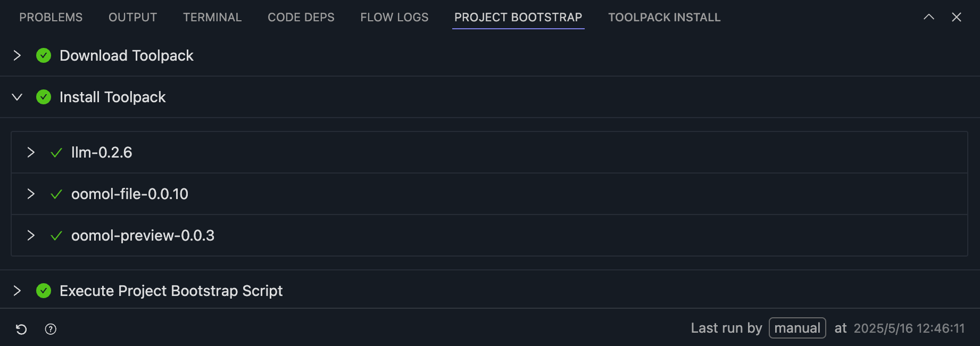Expand the llm-0.2.6 log entry
Image resolution: width=980 pixels, height=346 pixels.
[31, 152]
